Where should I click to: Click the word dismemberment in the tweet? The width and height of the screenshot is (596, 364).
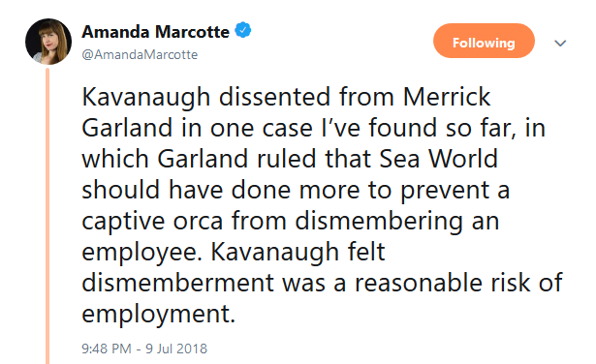pos(177,283)
